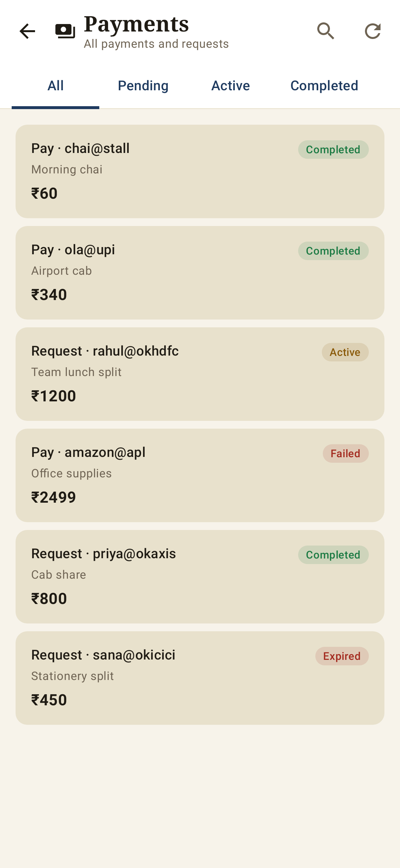This screenshot has height=868, width=400.
Task: Open the chai@stall Morning chai payment
Action: pos(200,171)
